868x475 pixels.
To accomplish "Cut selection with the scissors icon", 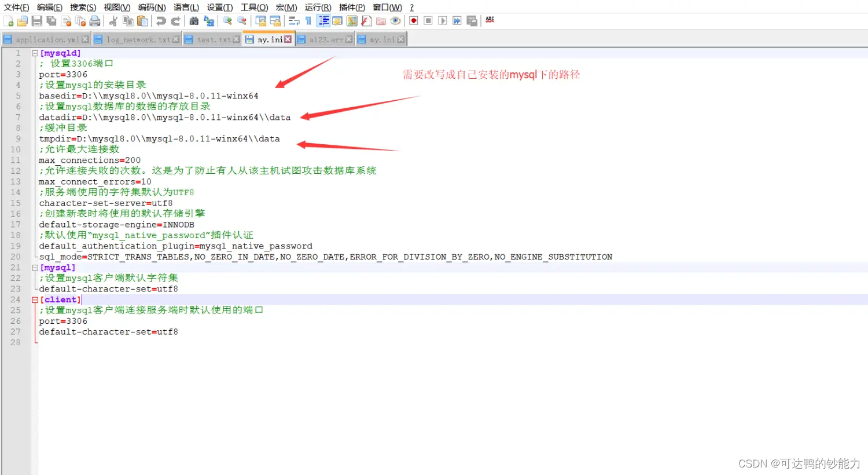I will 113,21.
